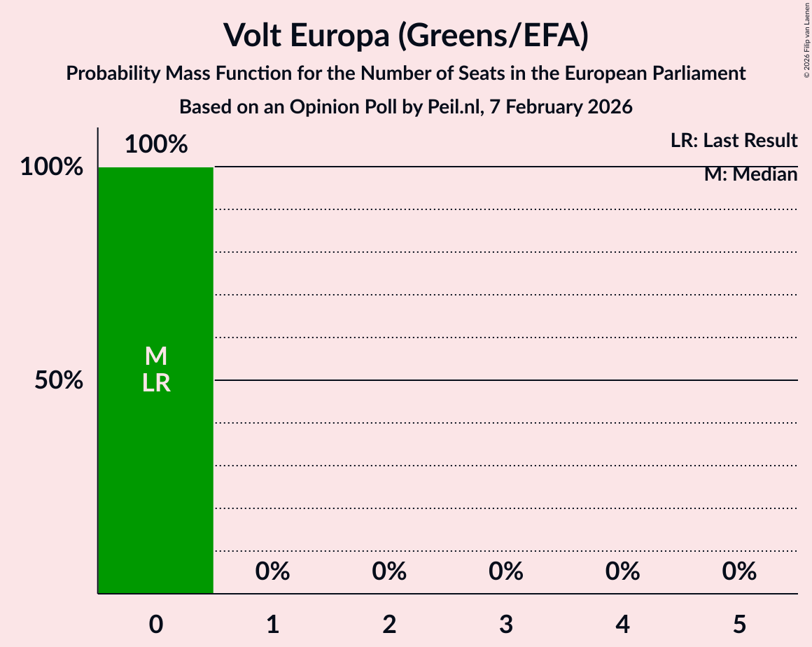The image size is (812, 647).
Task: Click the vertical copyright text Filip van Laenen
Action: pyautogui.click(x=806, y=39)
